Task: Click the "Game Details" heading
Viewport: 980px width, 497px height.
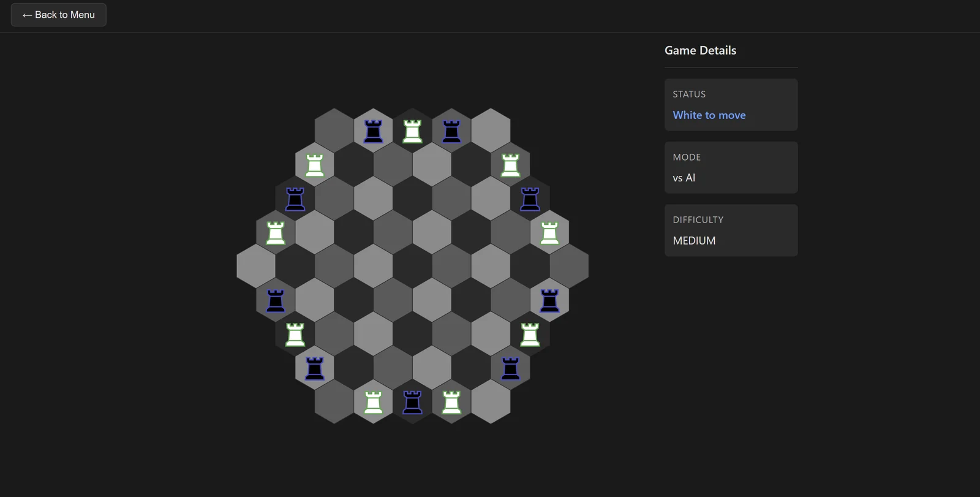Action: (x=700, y=50)
